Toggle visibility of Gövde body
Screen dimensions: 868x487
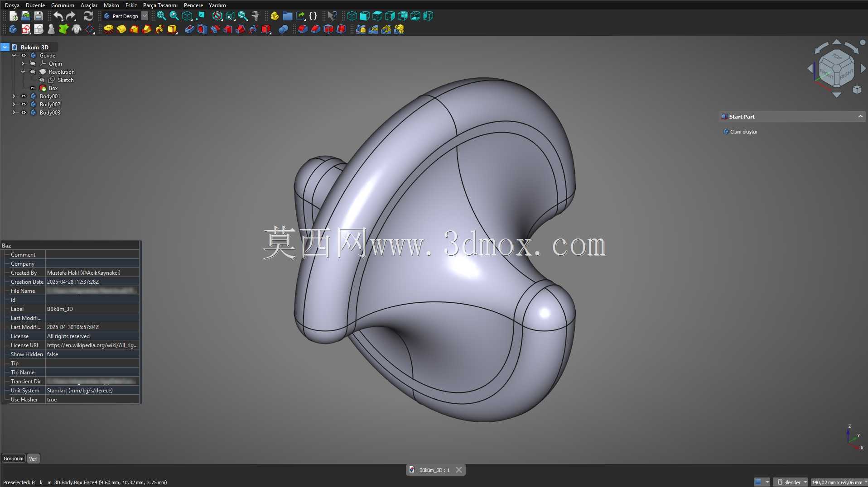point(24,56)
